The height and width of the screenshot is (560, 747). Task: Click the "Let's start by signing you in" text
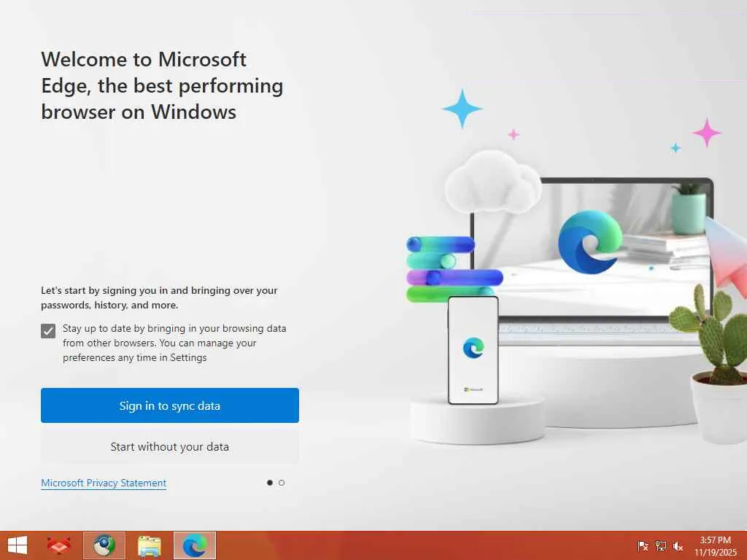[x=159, y=297]
